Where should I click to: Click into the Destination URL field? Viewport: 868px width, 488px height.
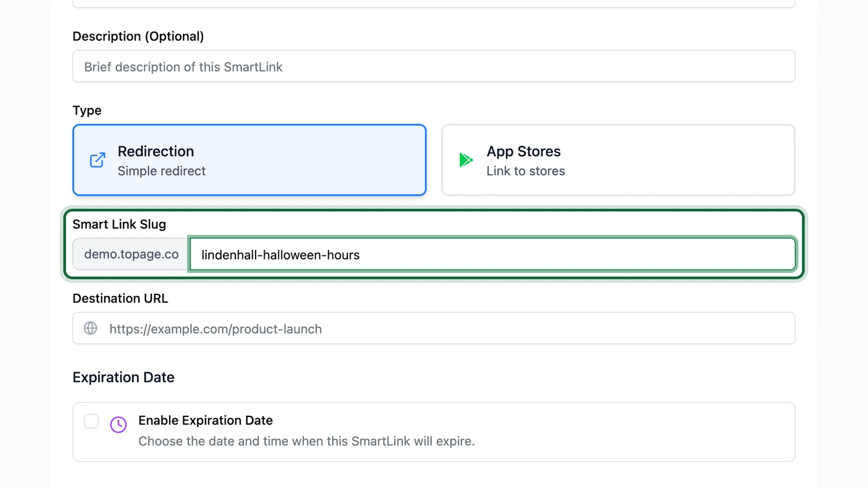click(x=434, y=328)
